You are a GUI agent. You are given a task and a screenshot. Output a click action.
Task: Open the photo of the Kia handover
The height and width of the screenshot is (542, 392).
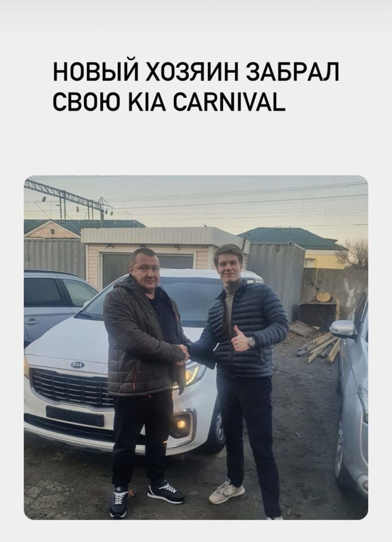pyautogui.click(x=195, y=347)
